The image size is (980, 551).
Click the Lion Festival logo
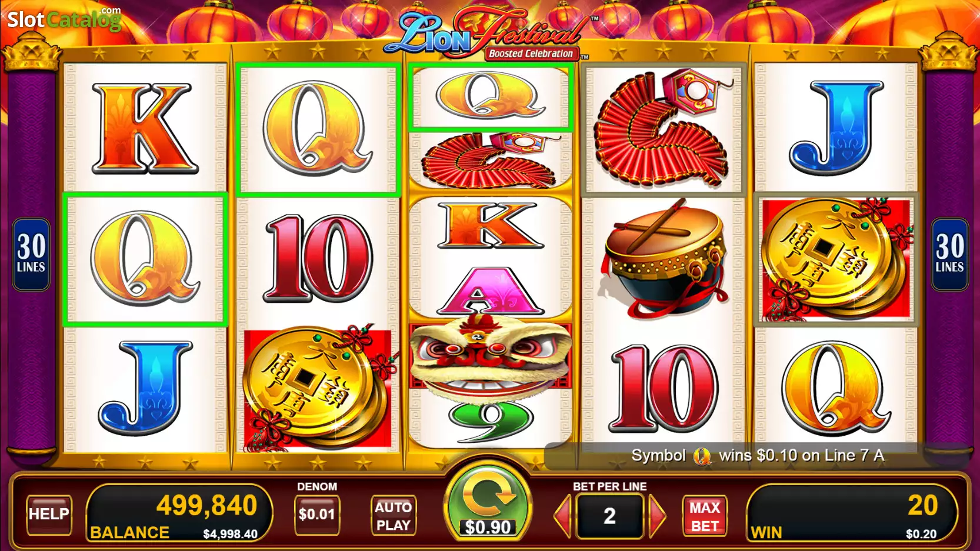point(487,34)
